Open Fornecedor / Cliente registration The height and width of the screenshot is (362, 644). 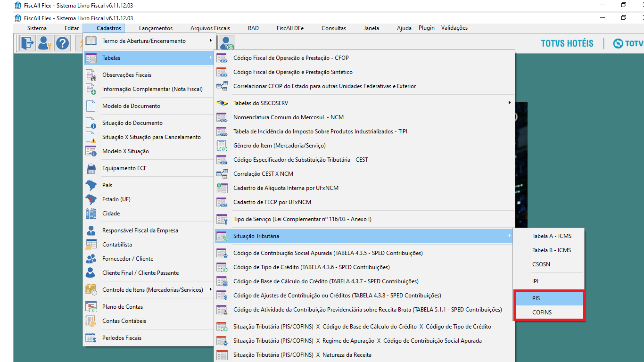pyautogui.click(x=149, y=259)
